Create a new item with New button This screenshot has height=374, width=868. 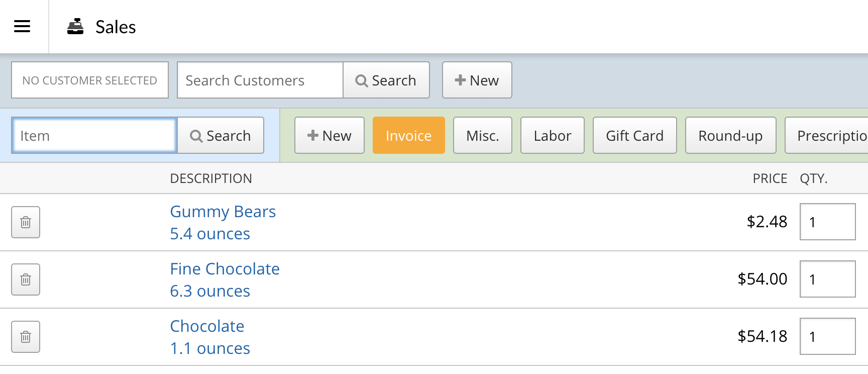pyautogui.click(x=329, y=136)
